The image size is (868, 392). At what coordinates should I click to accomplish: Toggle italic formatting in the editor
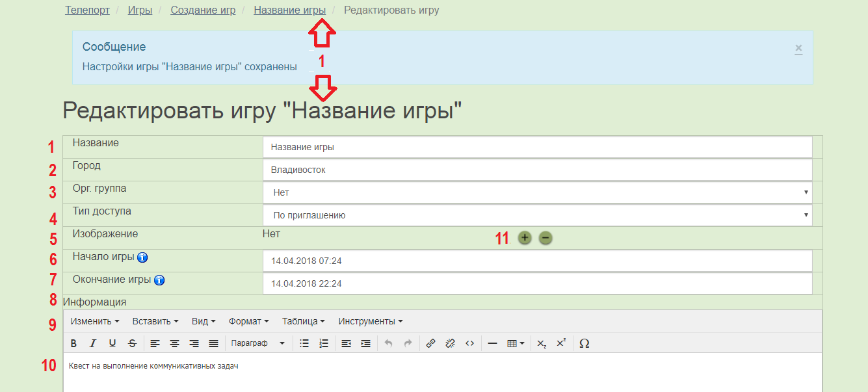(93, 343)
